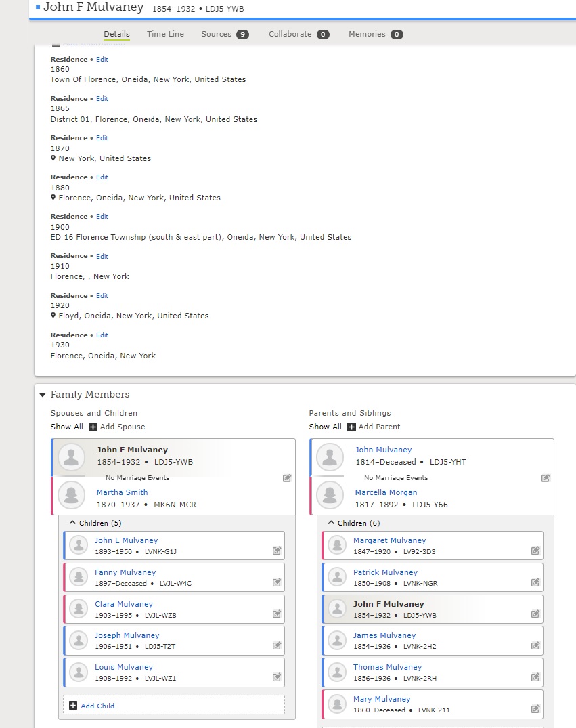Viewport: 576px width, 728px height.
Task: Edit relationship icon on Joseph Mulvaney row
Action: (277, 645)
